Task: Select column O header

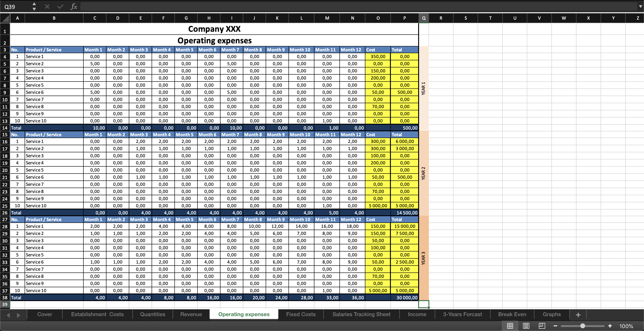Action: [x=378, y=18]
